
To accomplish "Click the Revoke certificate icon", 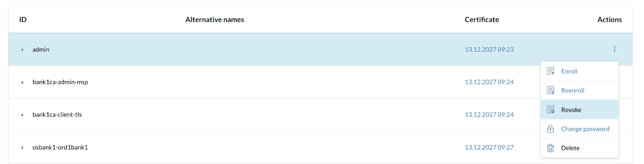I will (x=551, y=110).
